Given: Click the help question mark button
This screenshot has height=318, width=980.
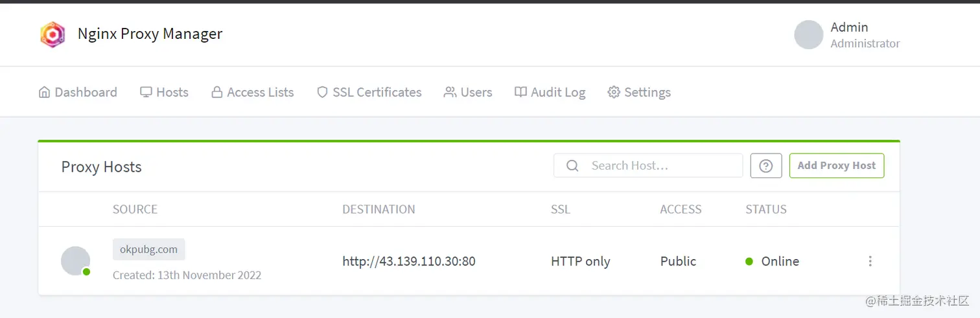Looking at the screenshot, I should [766, 166].
